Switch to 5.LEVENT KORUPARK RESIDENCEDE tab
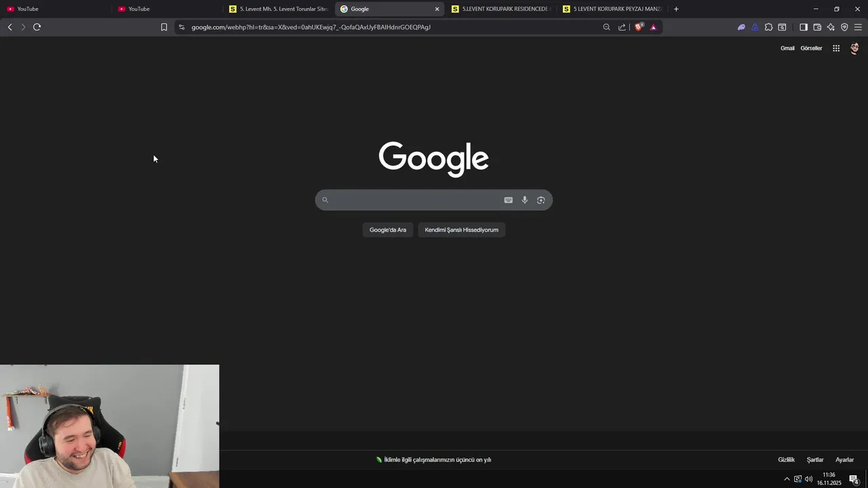 tap(500, 9)
